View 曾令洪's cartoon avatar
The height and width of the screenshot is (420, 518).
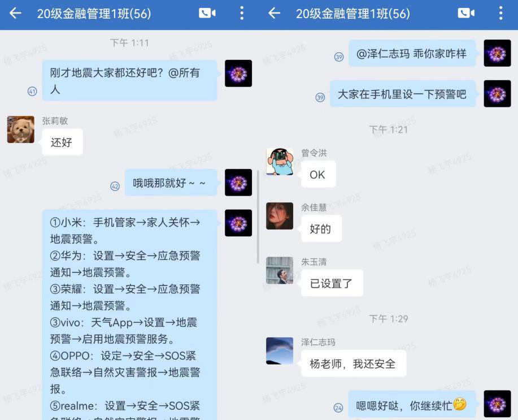tap(280, 161)
